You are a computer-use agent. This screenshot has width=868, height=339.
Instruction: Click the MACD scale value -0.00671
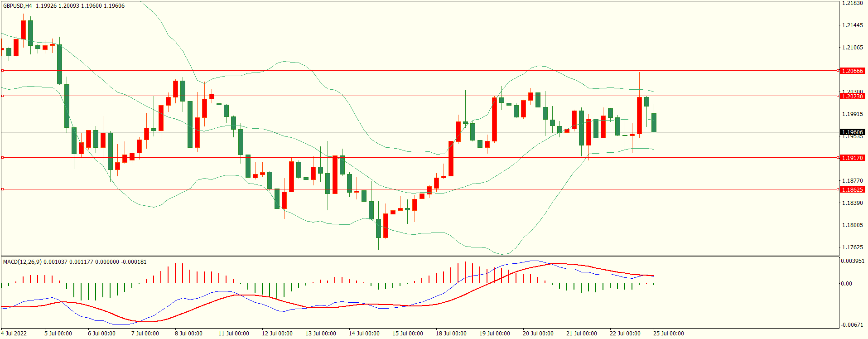point(852,325)
